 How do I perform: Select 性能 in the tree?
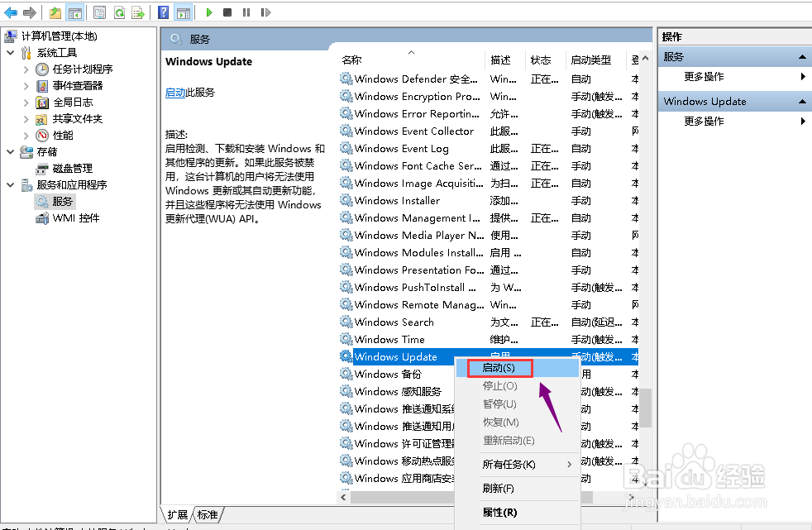point(63,136)
